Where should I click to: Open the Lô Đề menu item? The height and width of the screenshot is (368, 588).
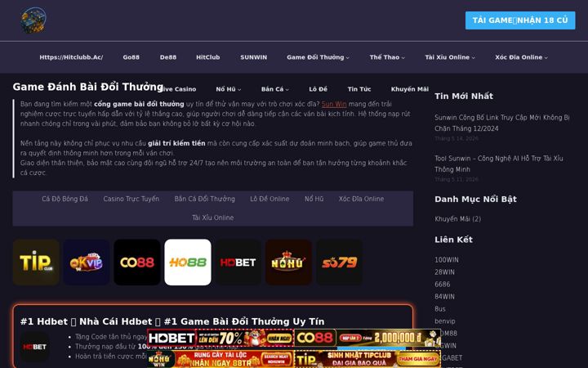click(x=318, y=89)
